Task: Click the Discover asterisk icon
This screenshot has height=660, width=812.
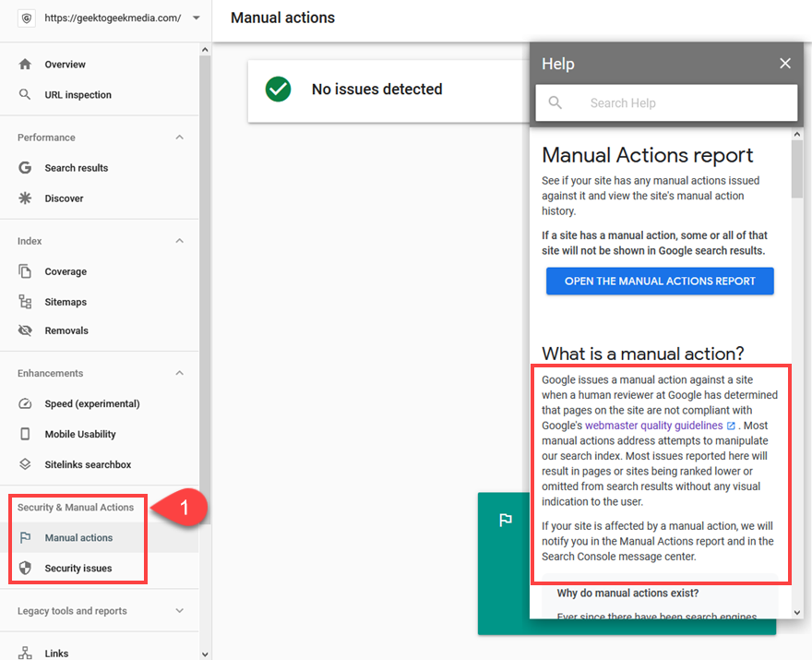Action: pyautogui.click(x=25, y=198)
